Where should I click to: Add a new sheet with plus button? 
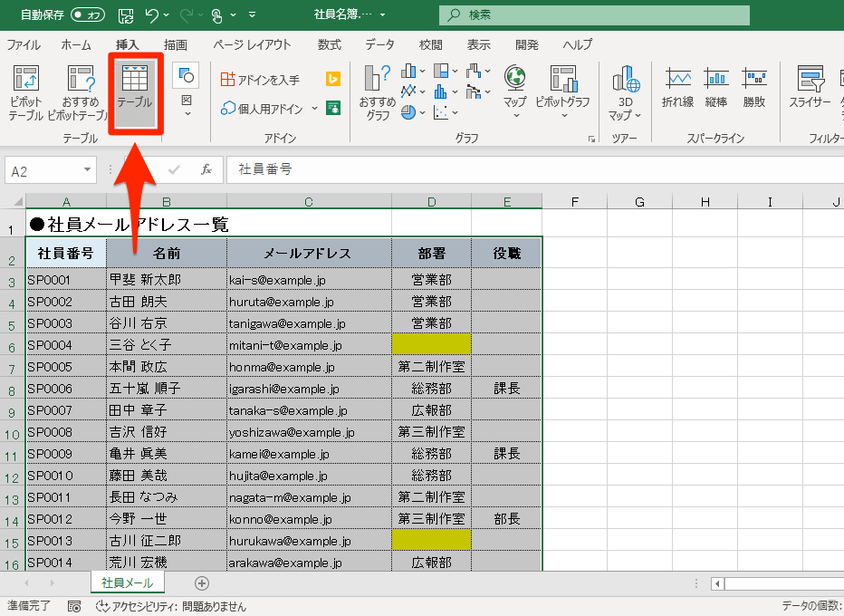(202, 583)
